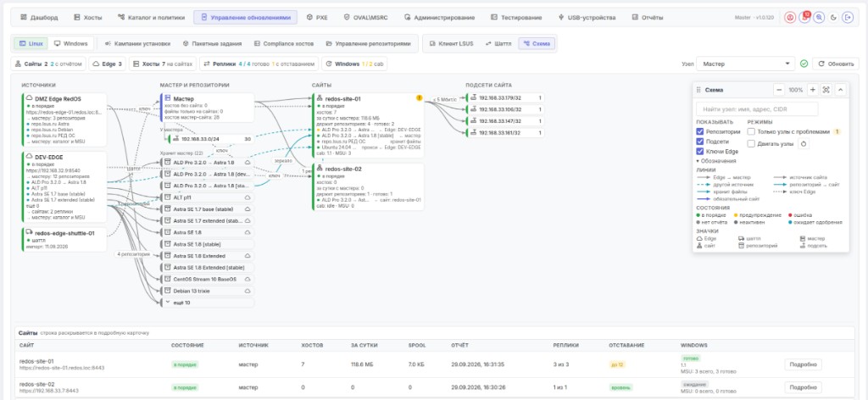Click the Мастер node server icon
This screenshot has height=400, width=868.
click(169, 98)
